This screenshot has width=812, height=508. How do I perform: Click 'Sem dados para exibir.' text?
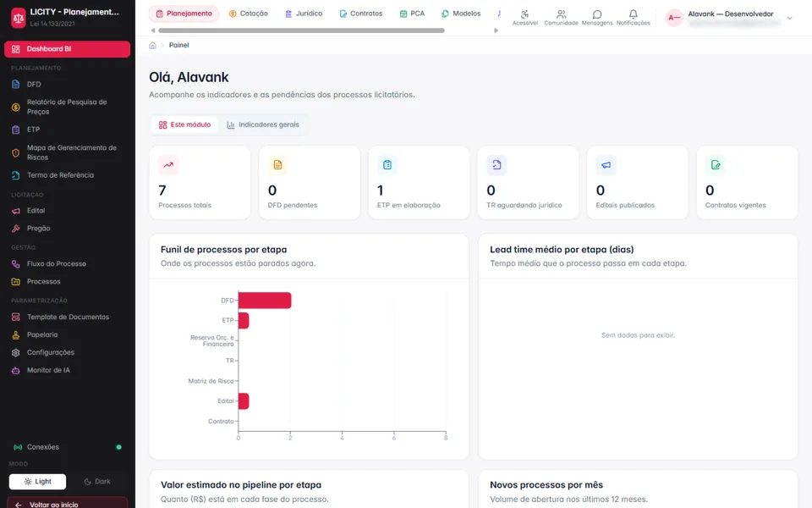click(638, 335)
